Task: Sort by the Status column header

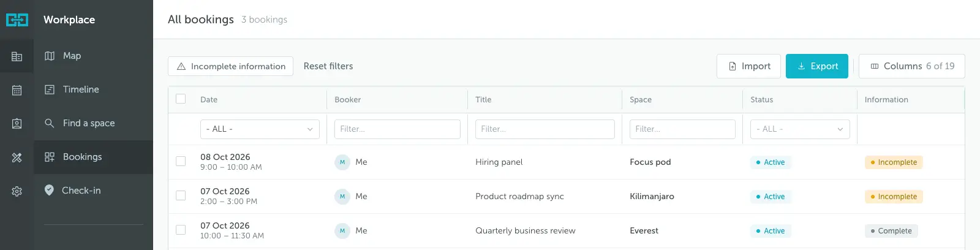Action: tap(762, 99)
